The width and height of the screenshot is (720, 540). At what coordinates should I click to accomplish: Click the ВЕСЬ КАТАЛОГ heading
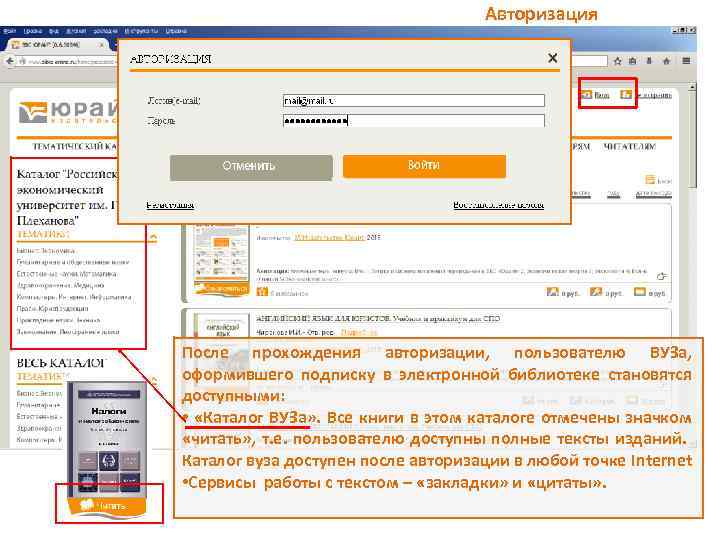coord(61,363)
